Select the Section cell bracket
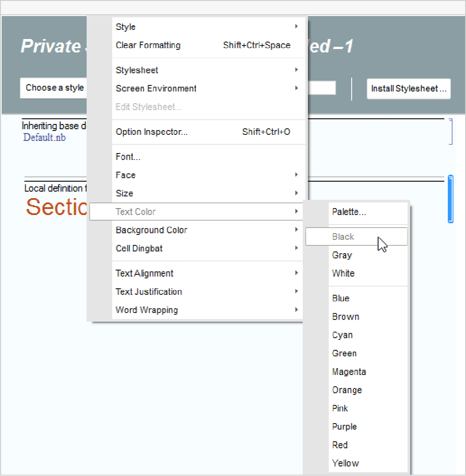The width and height of the screenshot is (466, 476). [x=450, y=199]
